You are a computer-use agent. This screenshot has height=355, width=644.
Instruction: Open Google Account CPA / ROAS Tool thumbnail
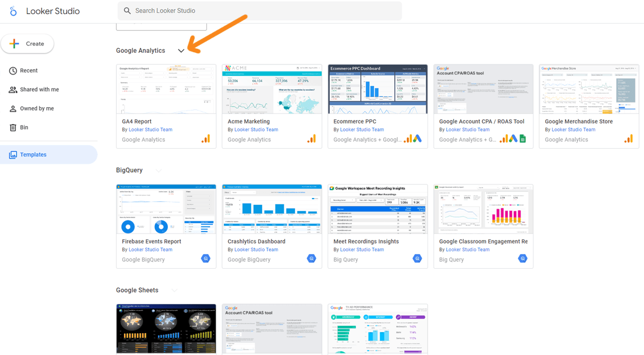coord(484,89)
